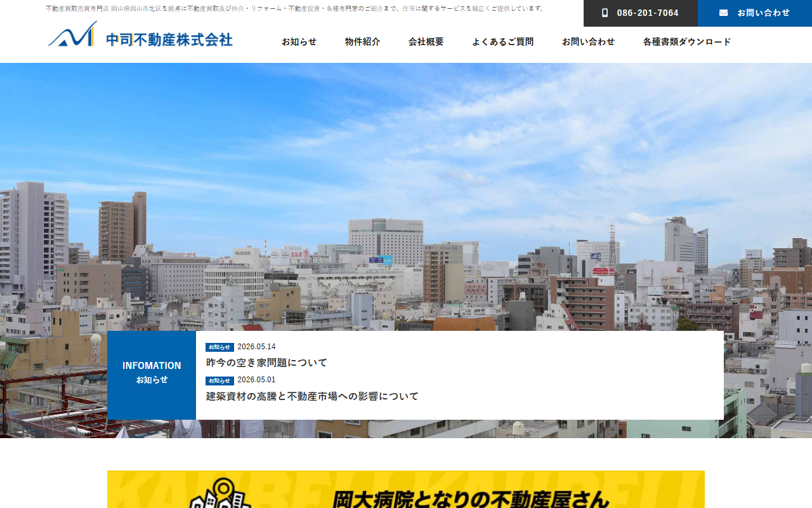Open the yellow 岡大病院となりの不動産屋さん banner
The image size is (812, 508).
[x=406, y=489]
